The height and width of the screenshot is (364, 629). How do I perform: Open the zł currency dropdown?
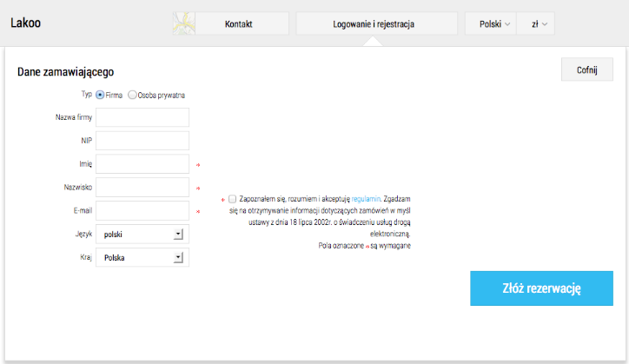tap(535, 23)
